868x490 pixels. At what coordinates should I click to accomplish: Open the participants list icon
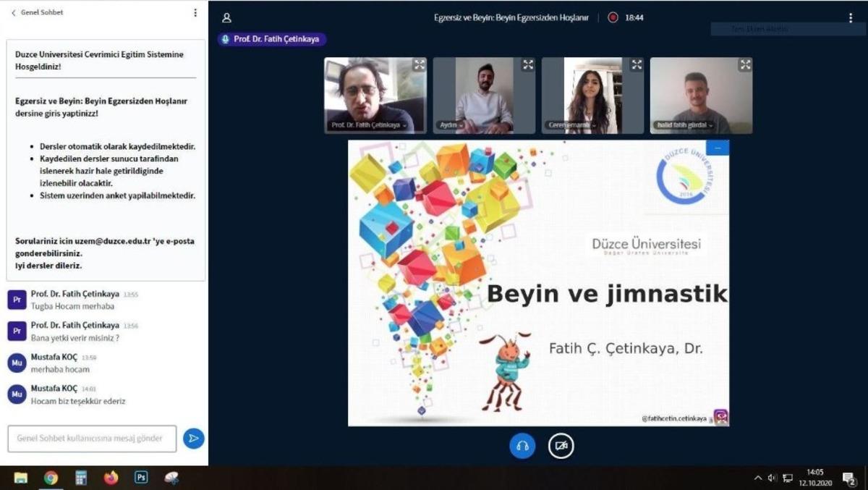click(228, 17)
